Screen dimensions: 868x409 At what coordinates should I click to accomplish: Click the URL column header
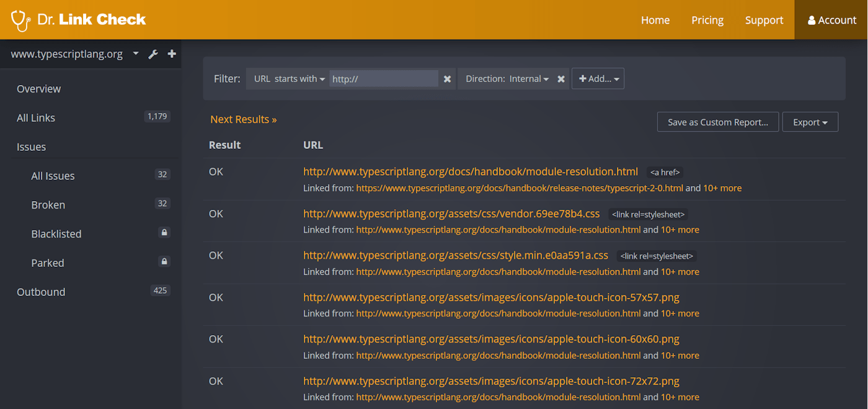pyautogui.click(x=313, y=145)
